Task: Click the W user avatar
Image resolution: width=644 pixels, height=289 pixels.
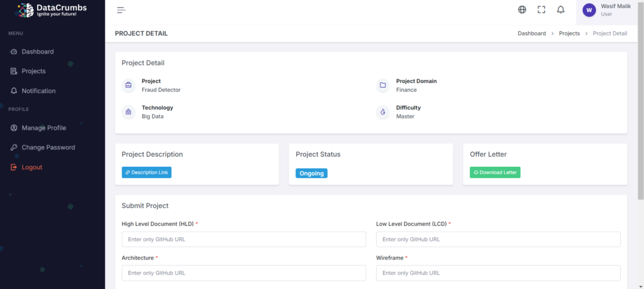Action: point(589,10)
